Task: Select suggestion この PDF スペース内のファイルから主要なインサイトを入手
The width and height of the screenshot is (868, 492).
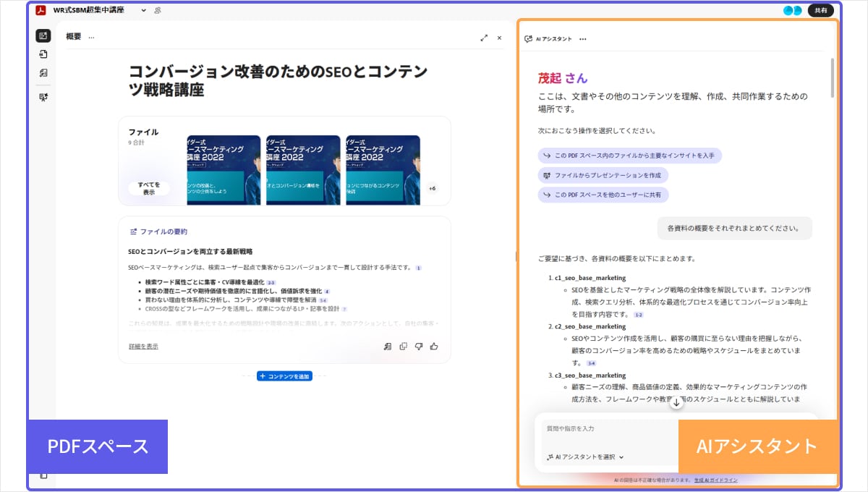Action: [629, 156]
